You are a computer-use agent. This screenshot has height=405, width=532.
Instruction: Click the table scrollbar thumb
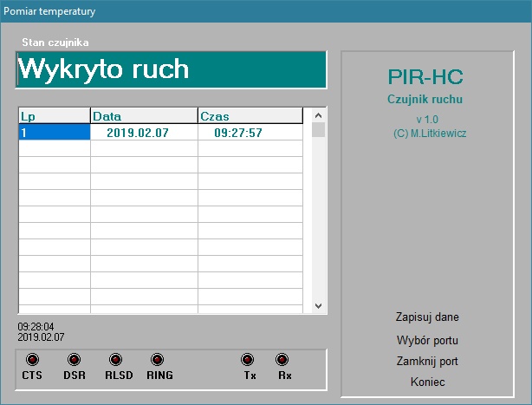click(318, 130)
